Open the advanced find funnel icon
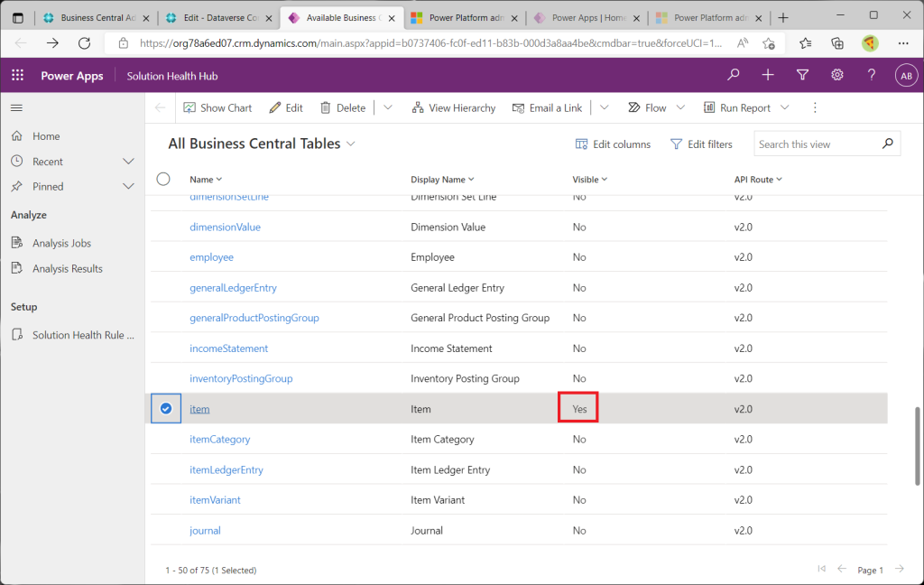 pyautogui.click(x=802, y=75)
